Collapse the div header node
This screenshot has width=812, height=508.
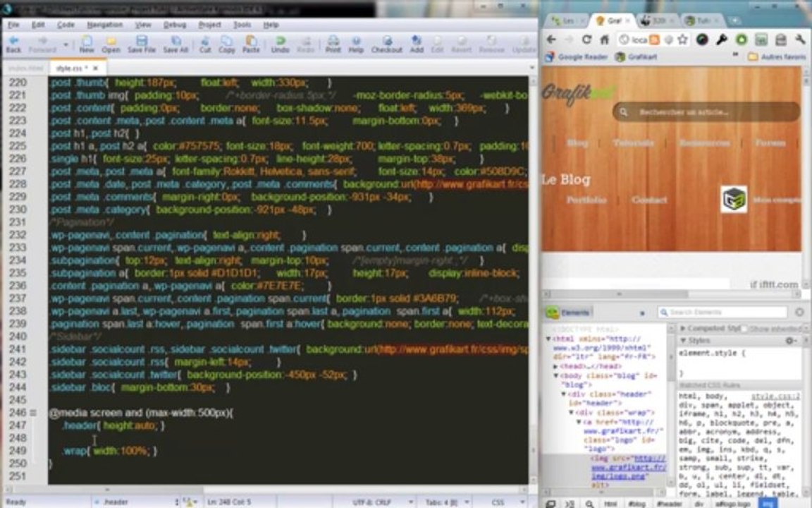click(563, 394)
